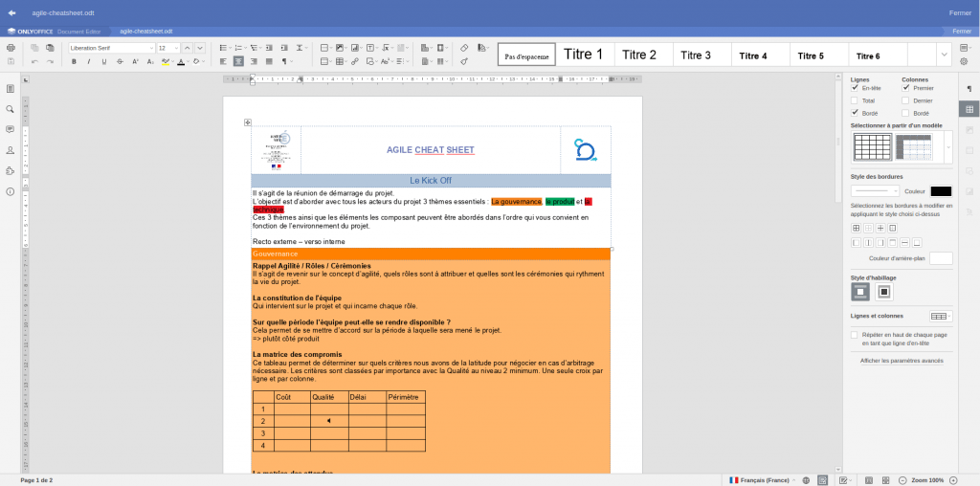This screenshot has height=486, width=980.
Task: Click Fit to width icon in status bar
Action: [885, 479]
